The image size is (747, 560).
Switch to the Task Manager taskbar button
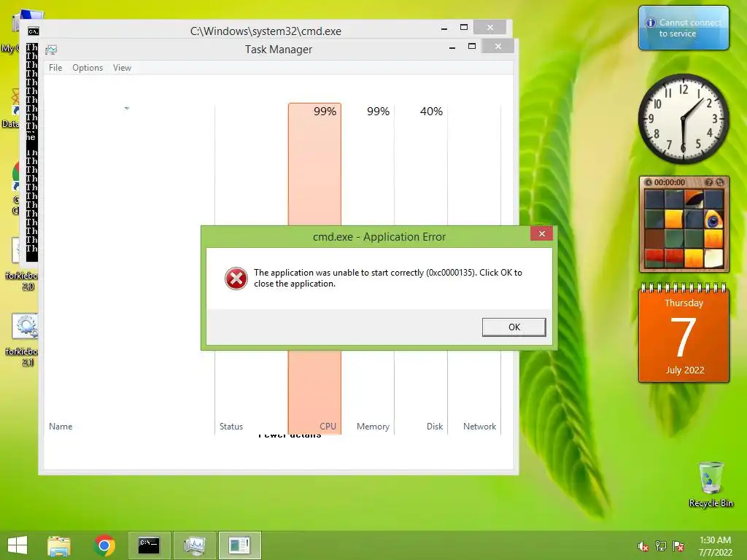point(194,545)
